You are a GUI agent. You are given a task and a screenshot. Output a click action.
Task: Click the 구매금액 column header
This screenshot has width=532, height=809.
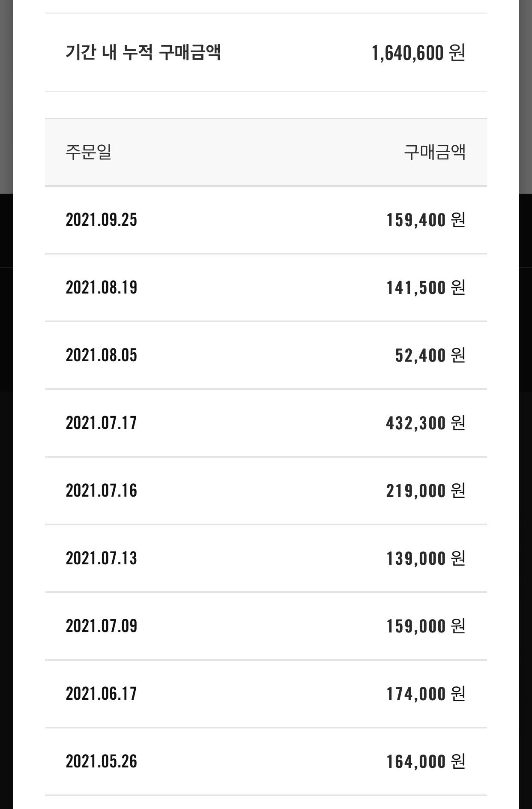tap(435, 152)
